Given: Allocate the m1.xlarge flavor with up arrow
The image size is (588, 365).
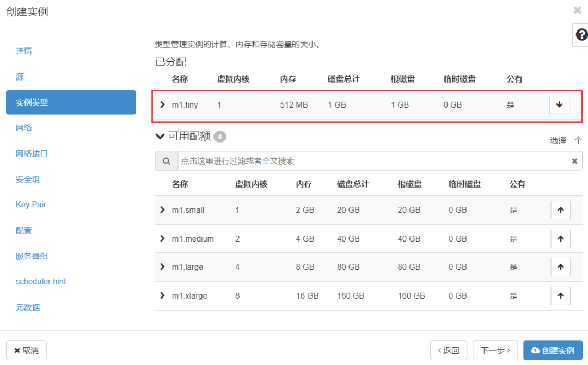Looking at the screenshot, I should 560,296.
